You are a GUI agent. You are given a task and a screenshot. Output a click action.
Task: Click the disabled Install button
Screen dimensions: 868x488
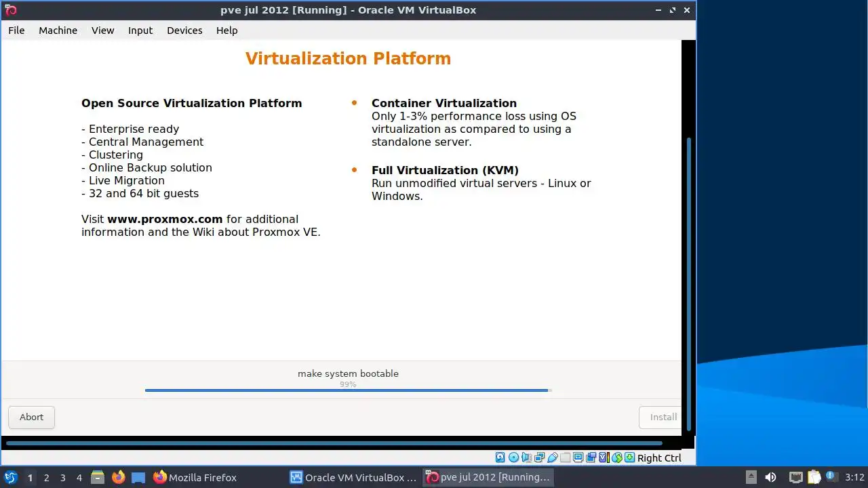coord(659,417)
